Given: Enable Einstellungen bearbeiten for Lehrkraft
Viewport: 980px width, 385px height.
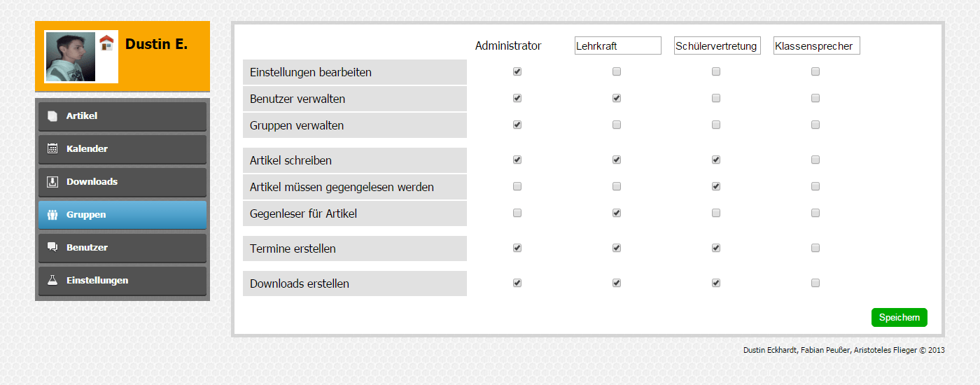Looking at the screenshot, I should (x=617, y=71).
